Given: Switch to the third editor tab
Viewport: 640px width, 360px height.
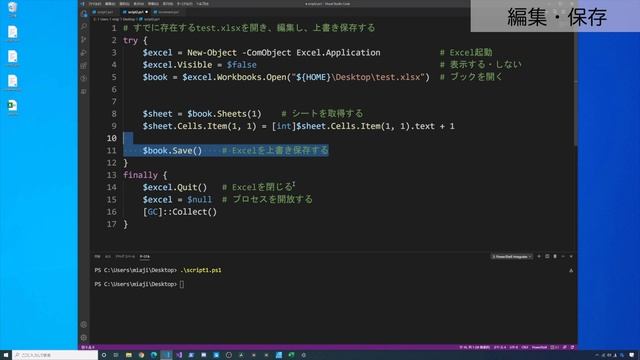Looking at the screenshot, I should click(x=167, y=12).
